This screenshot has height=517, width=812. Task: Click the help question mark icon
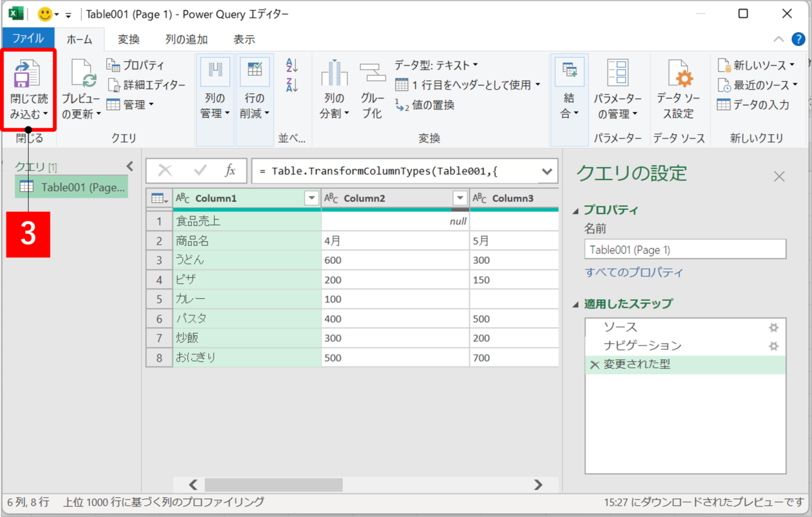798,39
